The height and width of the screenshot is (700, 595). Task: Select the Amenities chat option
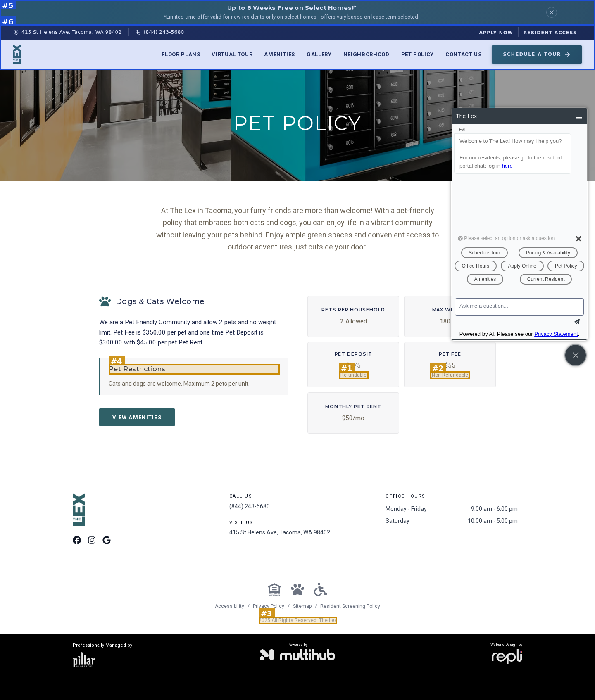pyautogui.click(x=485, y=279)
